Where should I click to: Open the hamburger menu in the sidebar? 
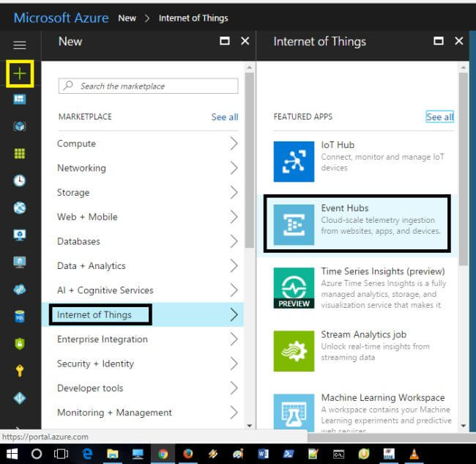click(20, 45)
